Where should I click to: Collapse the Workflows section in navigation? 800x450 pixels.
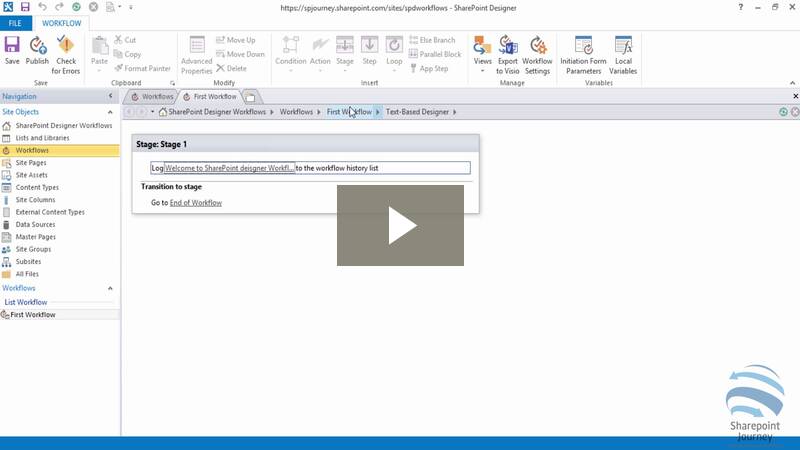click(x=110, y=288)
